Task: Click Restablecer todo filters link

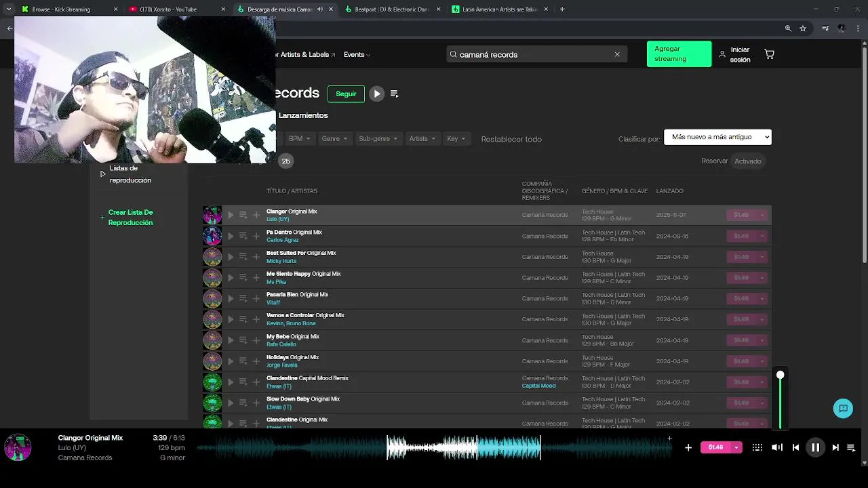Action: coord(511,139)
